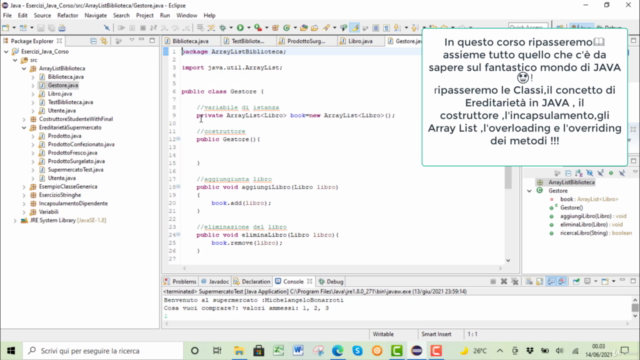Click the Debug bug toolbar icon
Screen dimensions: 640x360
(222, 28)
